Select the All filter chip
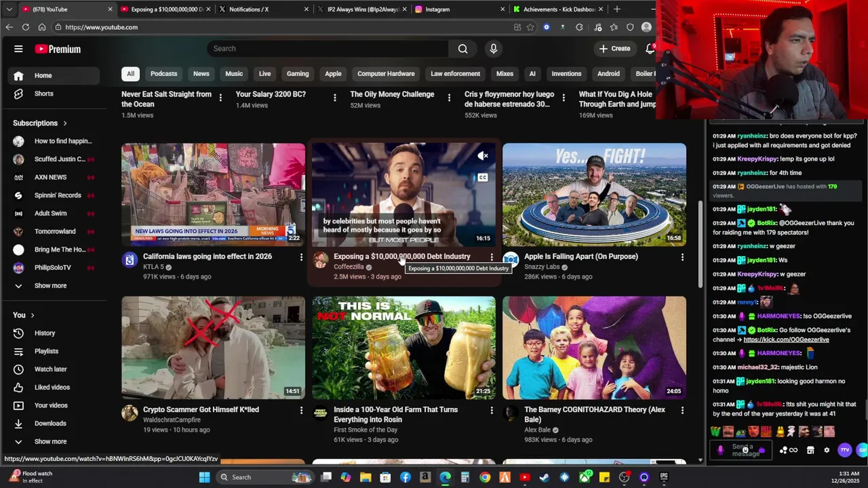The width and height of the screenshot is (868, 488). (x=130, y=74)
